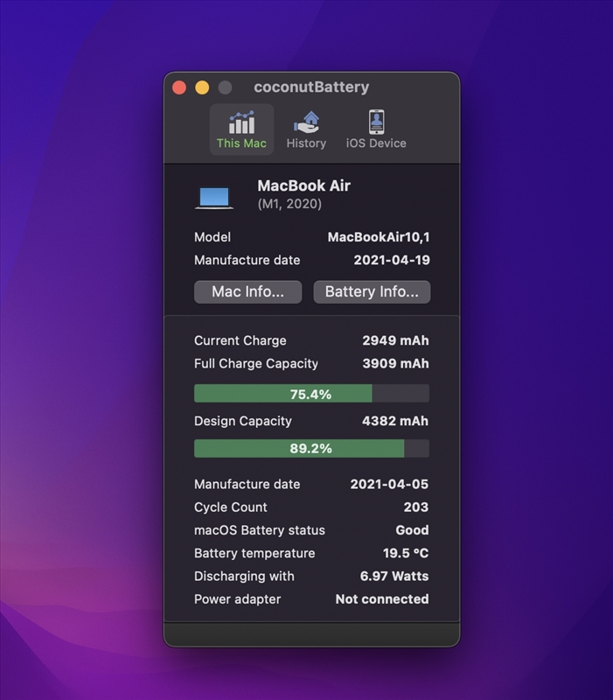Click the 75.4% charge progress bar
The width and height of the screenshot is (613, 700).
pyautogui.click(x=311, y=394)
